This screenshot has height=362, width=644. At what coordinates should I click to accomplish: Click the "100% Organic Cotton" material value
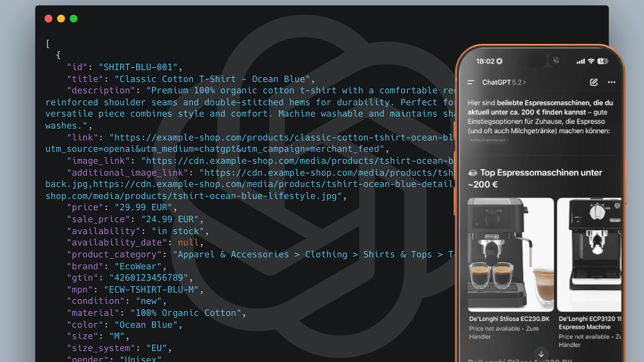[x=186, y=313]
